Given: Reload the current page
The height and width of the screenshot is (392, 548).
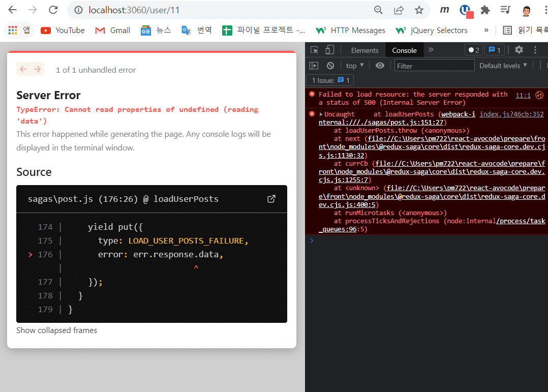Looking at the screenshot, I should pyautogui.click(x=53, y=10).
